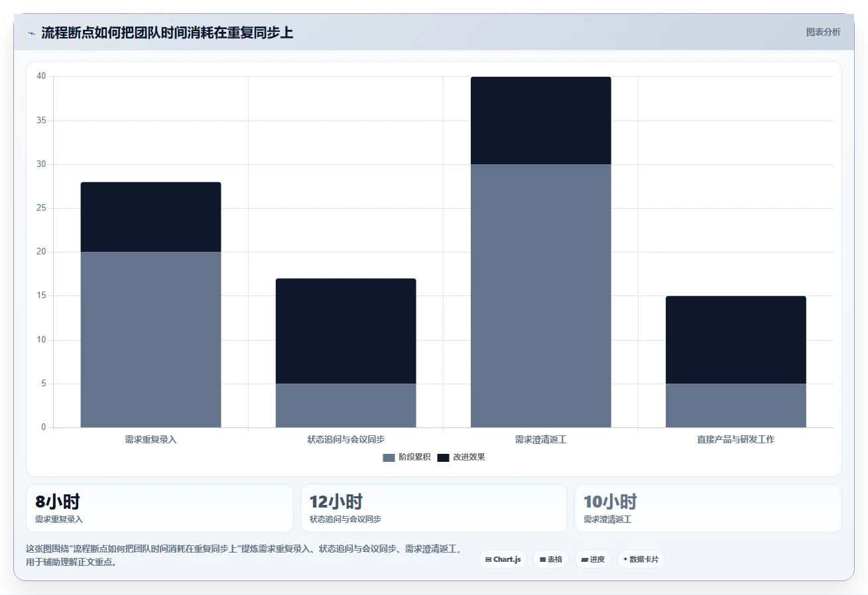Click the y-axis value 35
The height and width of the screenshot is (595, 868).
(41, 121)
